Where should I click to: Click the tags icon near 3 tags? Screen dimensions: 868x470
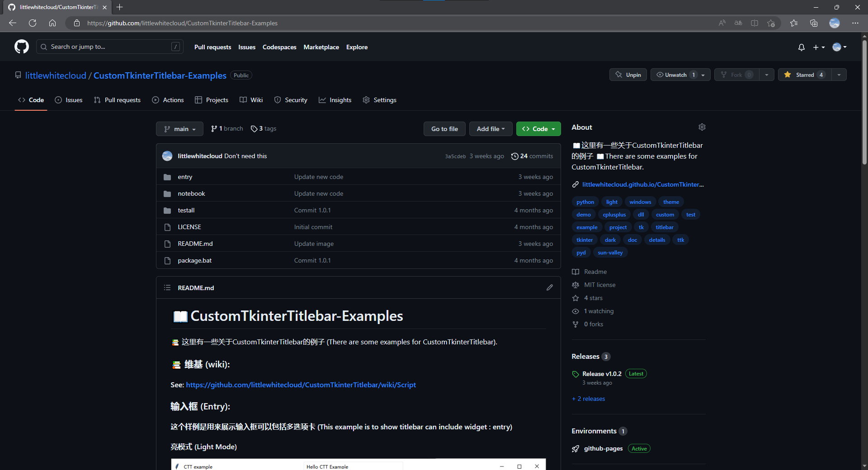pos(255,128)
